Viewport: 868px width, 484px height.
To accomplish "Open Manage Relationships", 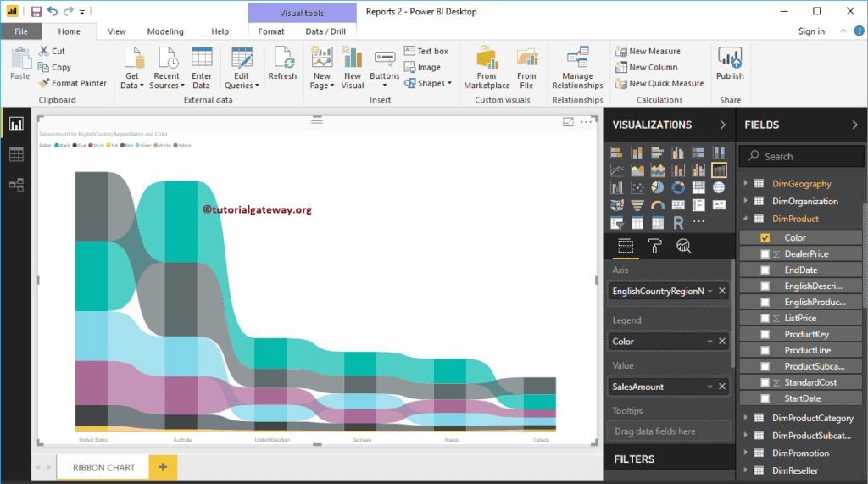I will (577, 68).
